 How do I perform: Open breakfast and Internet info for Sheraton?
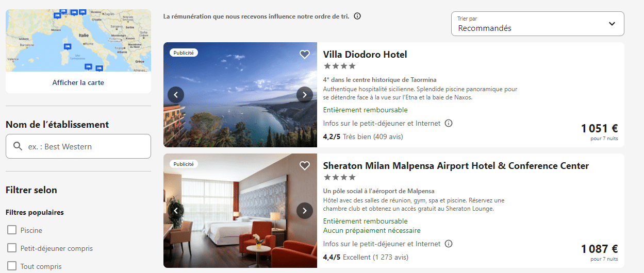(449, 244)
